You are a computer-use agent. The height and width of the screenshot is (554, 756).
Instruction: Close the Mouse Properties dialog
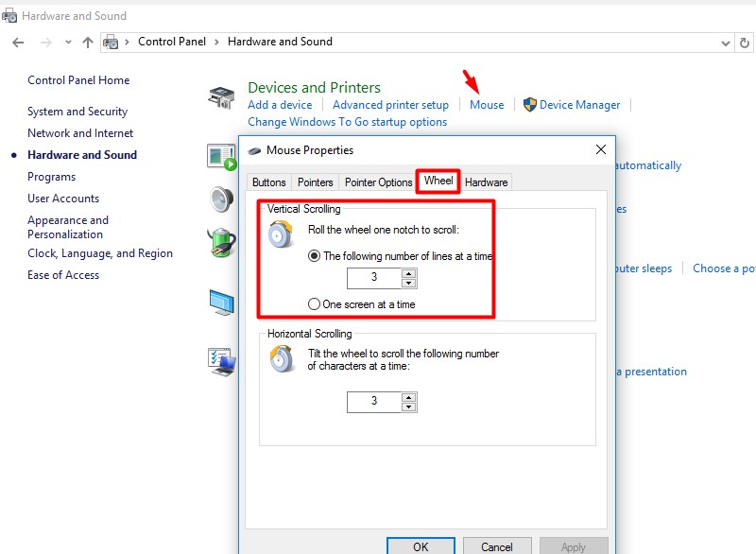601,149
